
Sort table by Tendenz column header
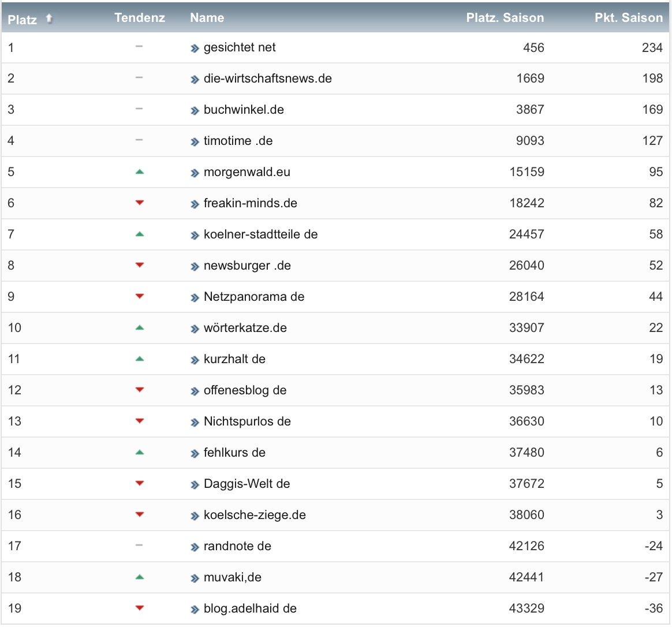[x=140, y=17]
